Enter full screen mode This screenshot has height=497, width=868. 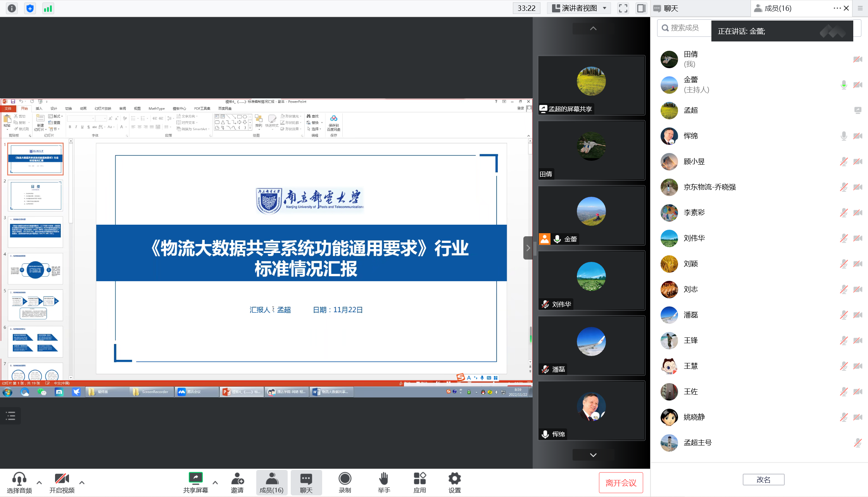coord(623,8)
